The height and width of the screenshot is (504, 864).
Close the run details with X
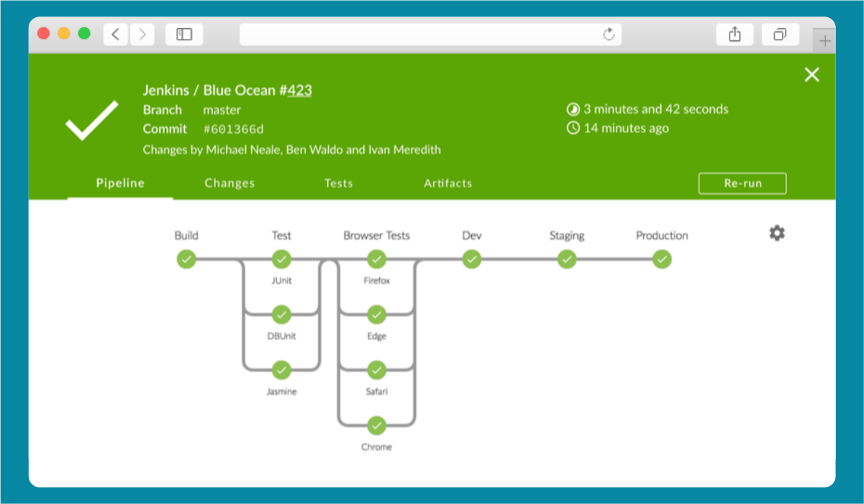(812, 75)
